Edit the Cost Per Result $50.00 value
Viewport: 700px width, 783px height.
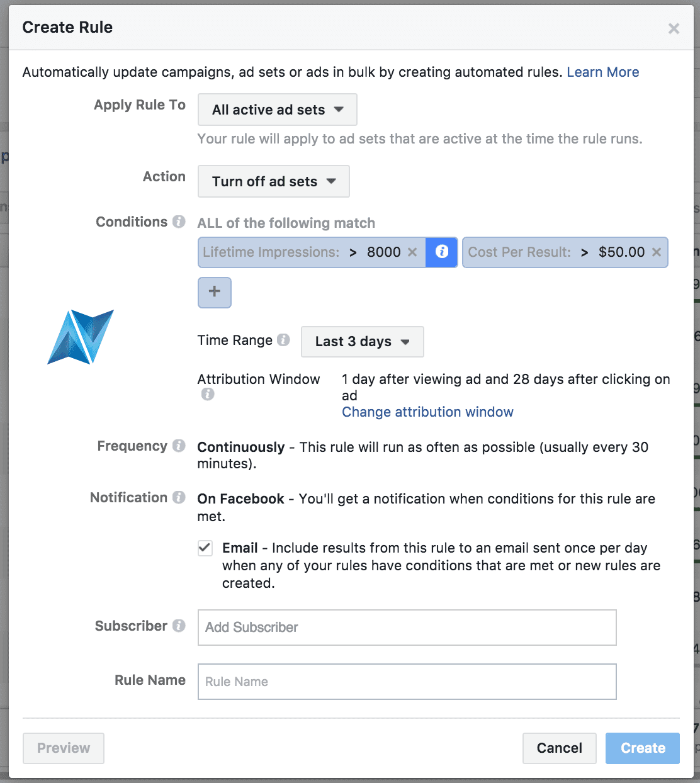[x=621, y=252]
